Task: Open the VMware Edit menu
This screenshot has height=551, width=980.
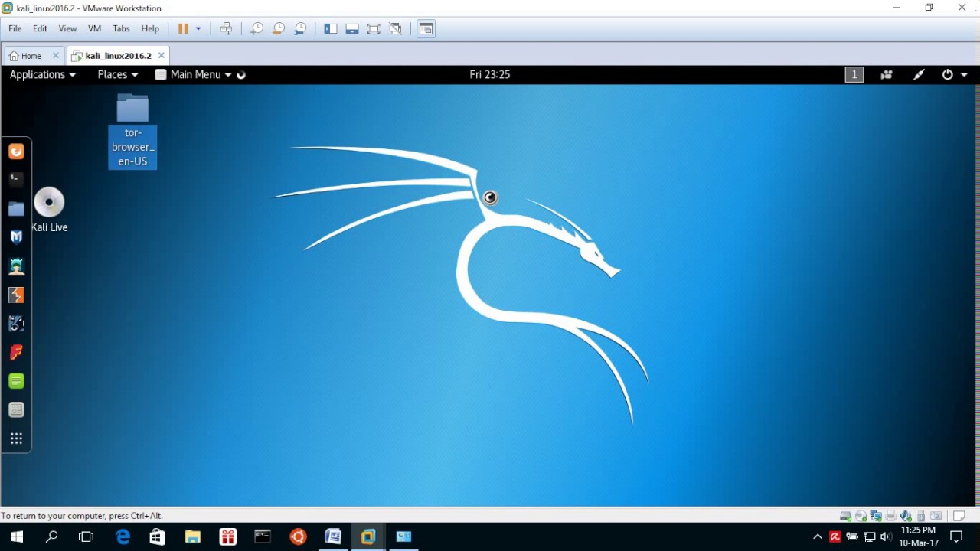Action: (40, 28)
